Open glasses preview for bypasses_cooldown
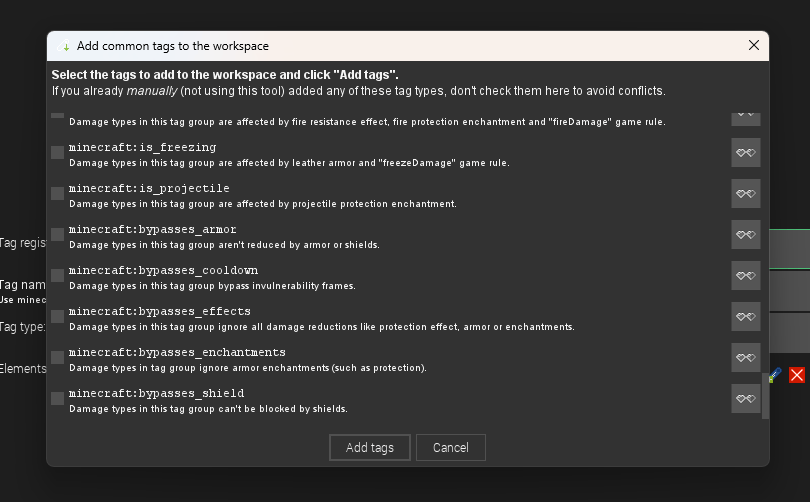The height and width of the screenshot is (502, 810). click(745, 275)
